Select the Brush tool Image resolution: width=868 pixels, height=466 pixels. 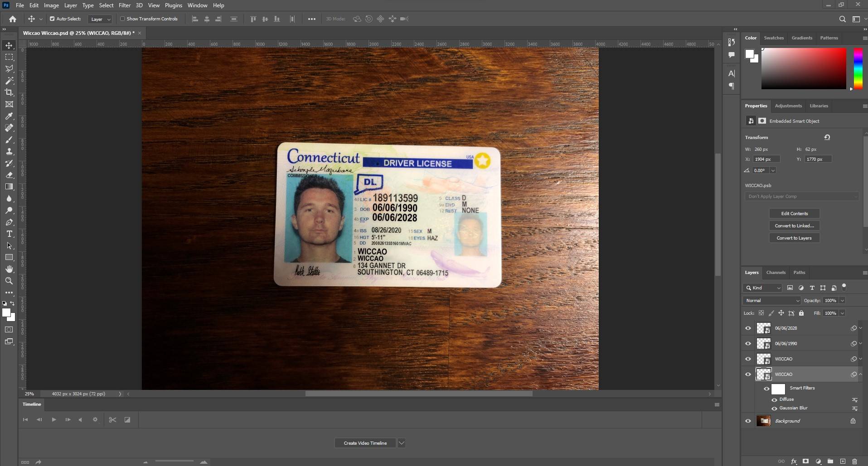[x=9, y=139]
